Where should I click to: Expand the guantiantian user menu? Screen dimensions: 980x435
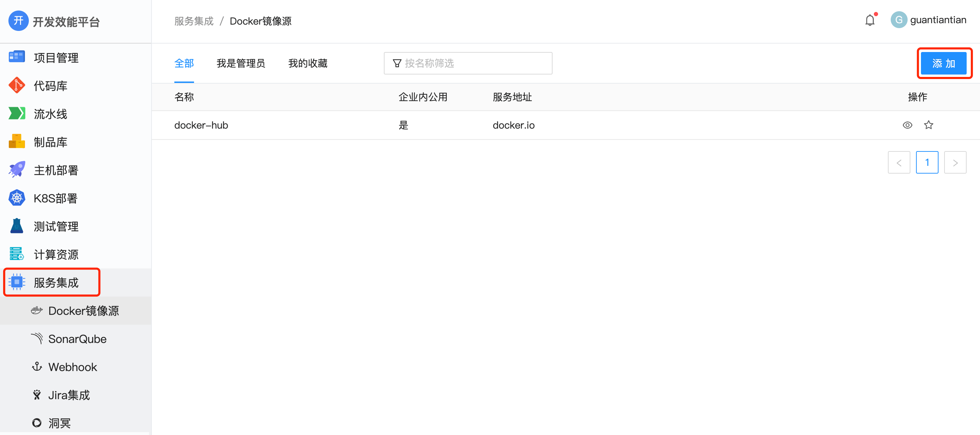pos(929,20)
